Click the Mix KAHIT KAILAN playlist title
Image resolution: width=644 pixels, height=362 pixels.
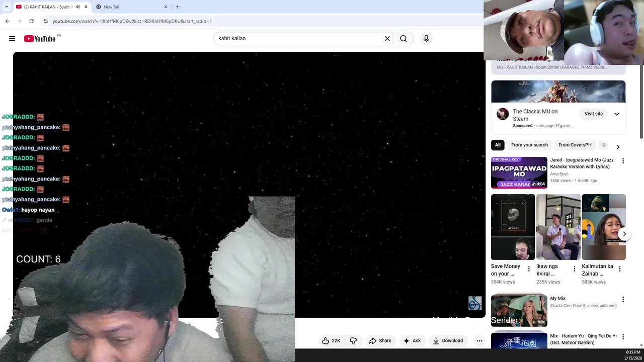pos(551,67)
